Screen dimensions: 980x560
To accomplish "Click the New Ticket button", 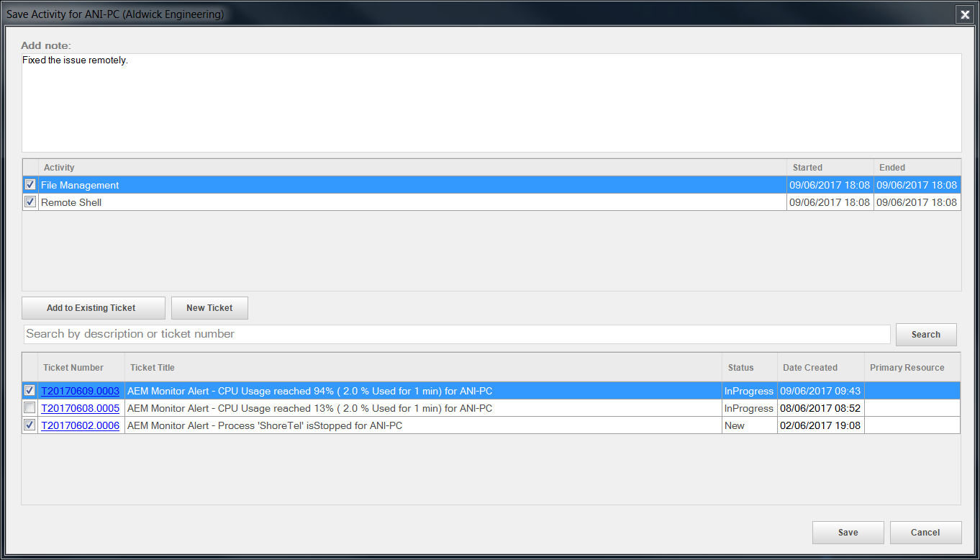I will pos(209,308).
